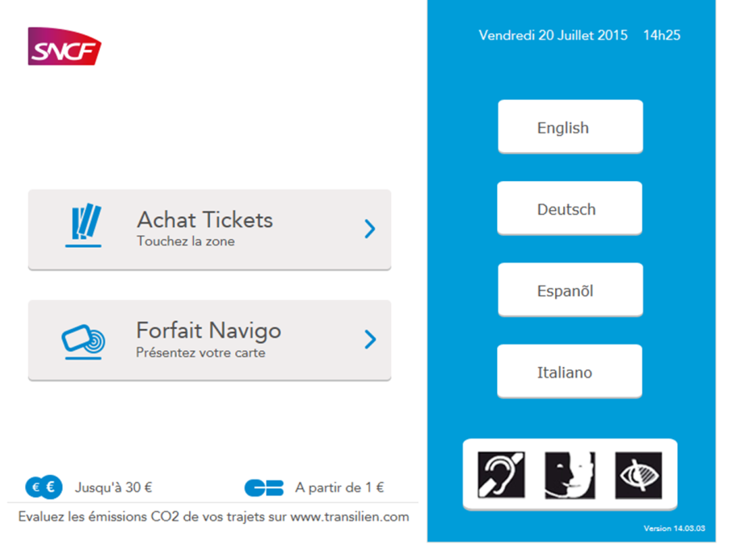Screen dimensions: 740x560
Task: Choose the Español language option
Action: coord(570,290)
